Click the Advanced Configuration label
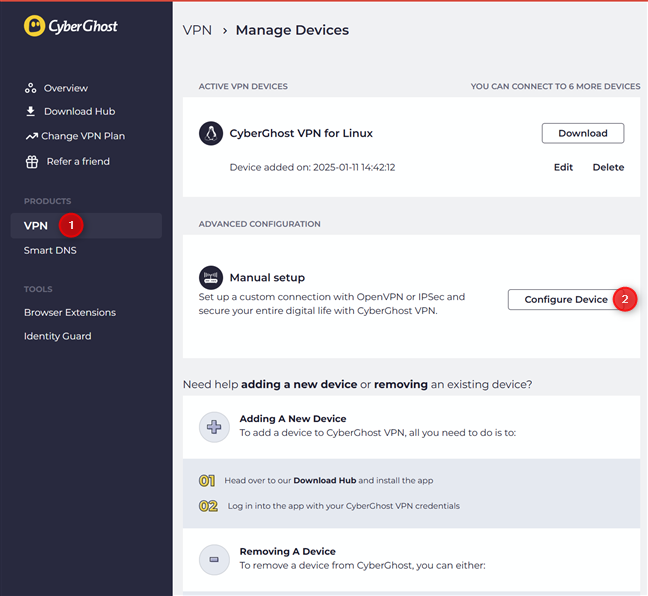 point(260,224)
